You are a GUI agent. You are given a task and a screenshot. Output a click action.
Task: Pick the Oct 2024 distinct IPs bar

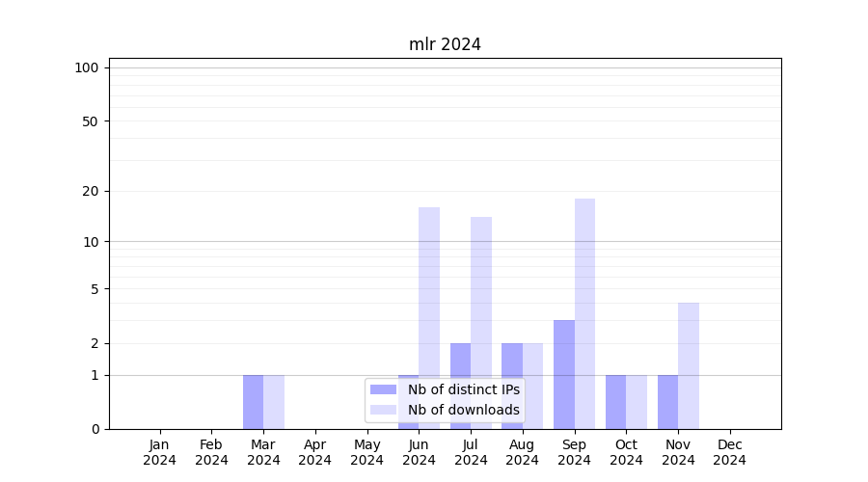615,402
